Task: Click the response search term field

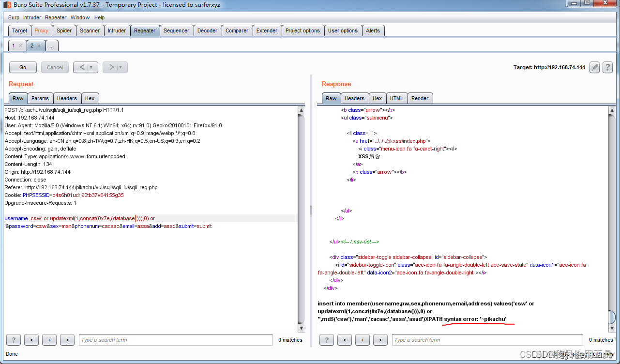Action: pos(487,340)
